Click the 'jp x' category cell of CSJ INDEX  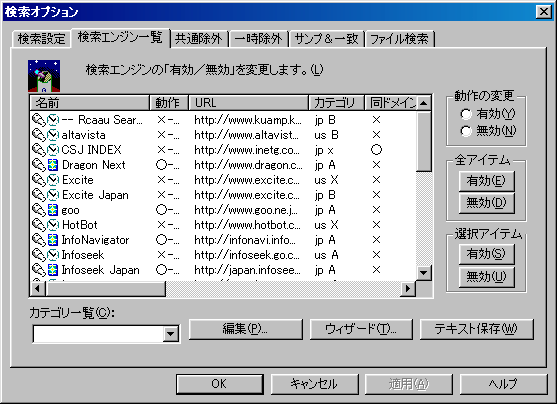324,150
